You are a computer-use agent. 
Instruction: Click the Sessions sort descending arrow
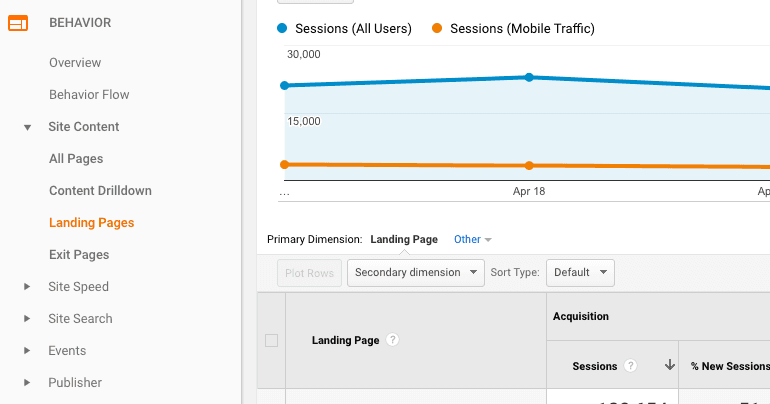[x=669, y=366]
